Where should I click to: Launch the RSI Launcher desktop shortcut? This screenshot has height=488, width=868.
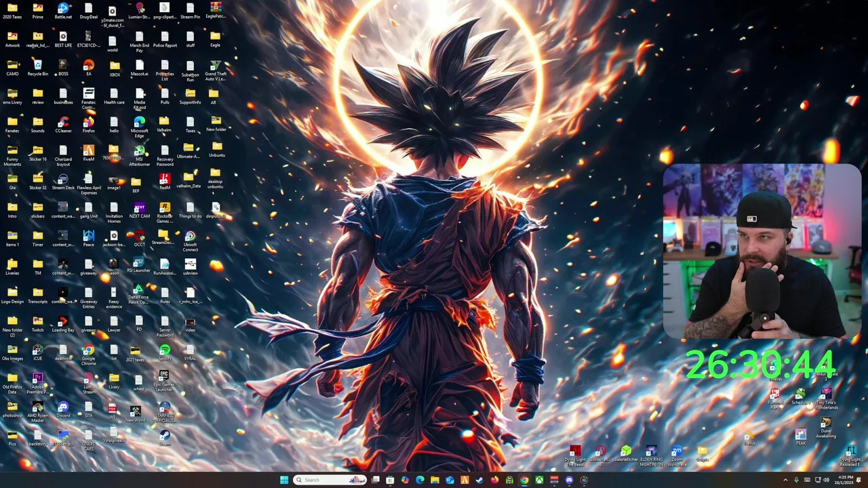[x=138, y=265]
